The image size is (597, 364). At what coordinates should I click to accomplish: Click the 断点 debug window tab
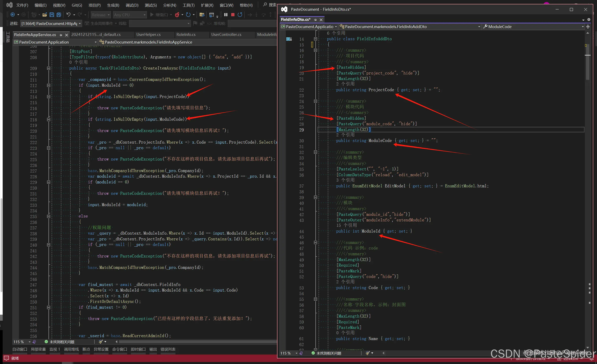[x=86, y=349]
